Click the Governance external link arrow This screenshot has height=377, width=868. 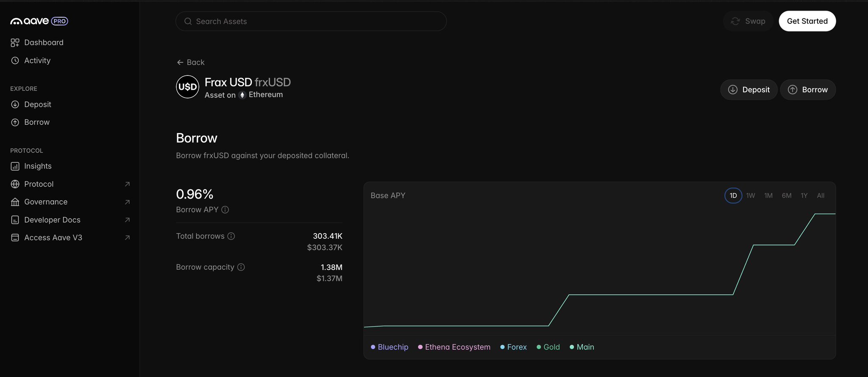(127, 202)
